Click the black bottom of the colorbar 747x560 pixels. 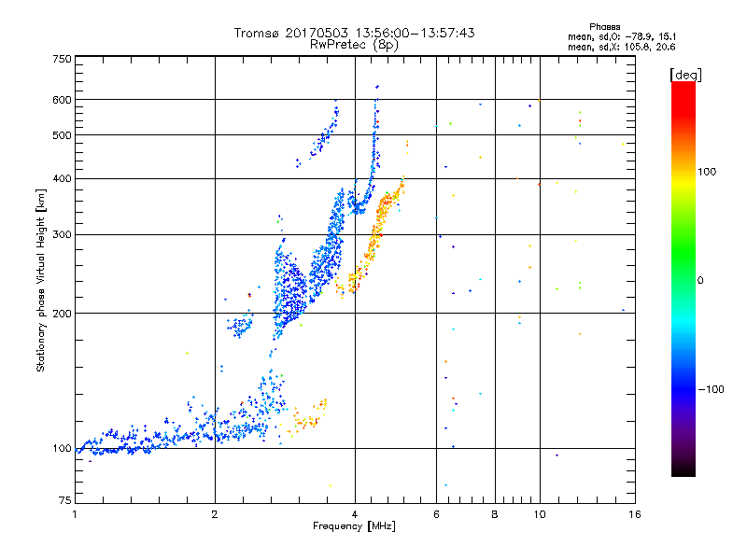pos(684,469)
